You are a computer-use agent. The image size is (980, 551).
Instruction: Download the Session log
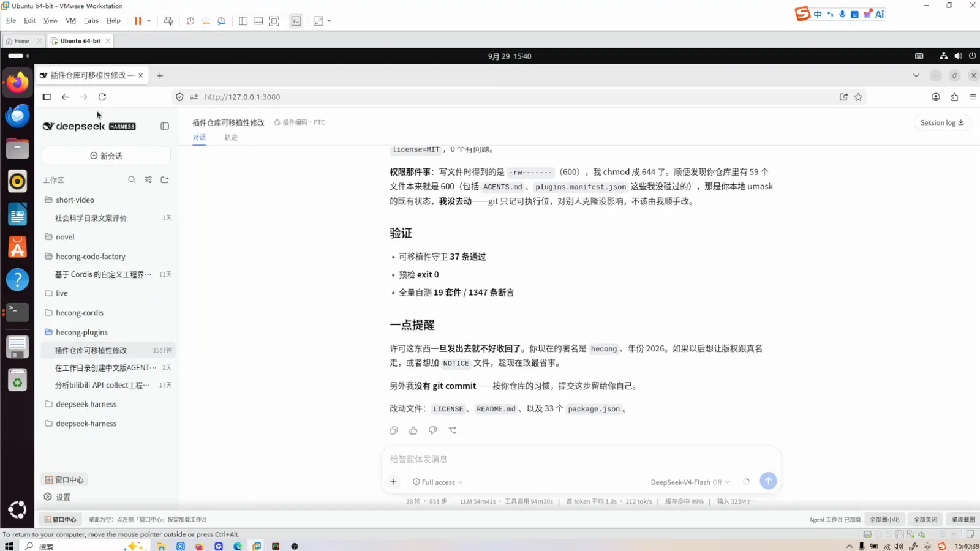(x=942, y=122)
